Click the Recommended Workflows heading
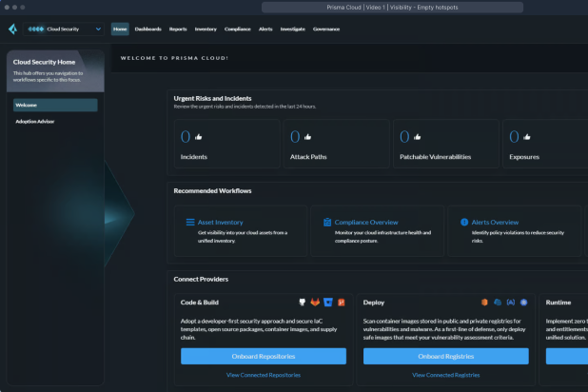 212,191
